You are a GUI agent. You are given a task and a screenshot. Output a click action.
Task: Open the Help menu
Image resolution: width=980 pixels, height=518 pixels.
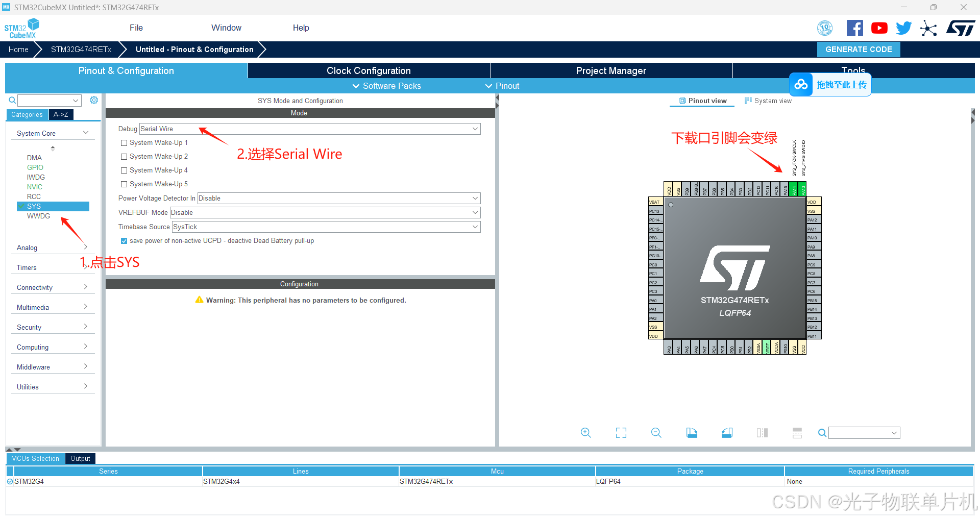(301, 28)
